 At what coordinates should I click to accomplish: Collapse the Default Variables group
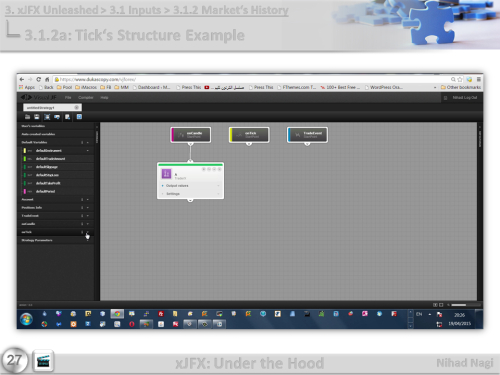[88, 142]
